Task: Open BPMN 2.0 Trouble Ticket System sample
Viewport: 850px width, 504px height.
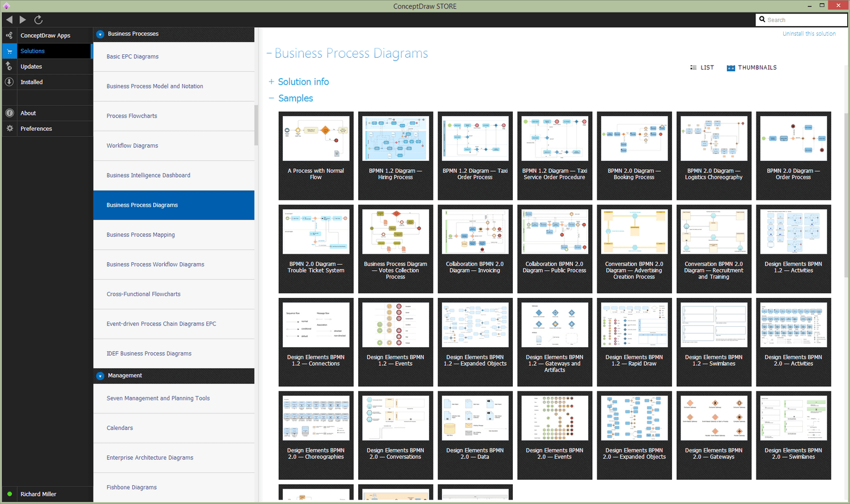Action: click(x=316, y=249)
